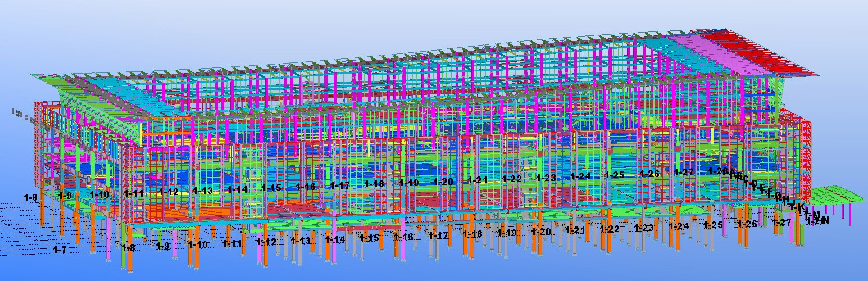The width and height of the screenshot is (868, 281).
Task: Select the lower-row 1-23 grid label
Action: (644, 228)
